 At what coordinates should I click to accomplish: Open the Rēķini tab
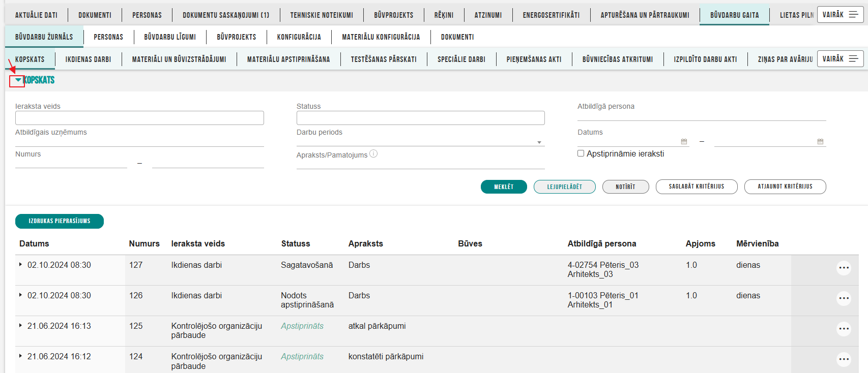[444, 15]
